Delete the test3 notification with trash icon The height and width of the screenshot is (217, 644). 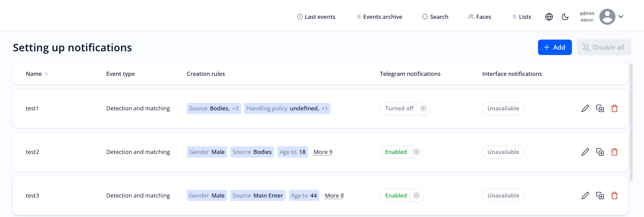point(615,196)
